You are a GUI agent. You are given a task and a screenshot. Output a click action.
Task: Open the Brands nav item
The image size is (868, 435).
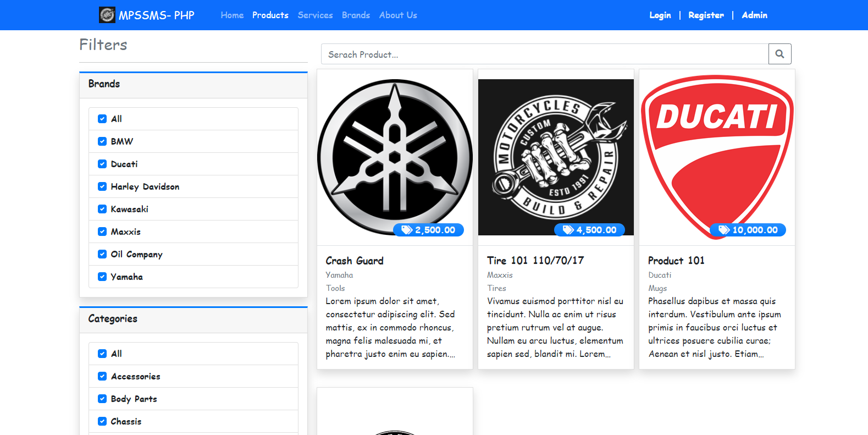356,15
